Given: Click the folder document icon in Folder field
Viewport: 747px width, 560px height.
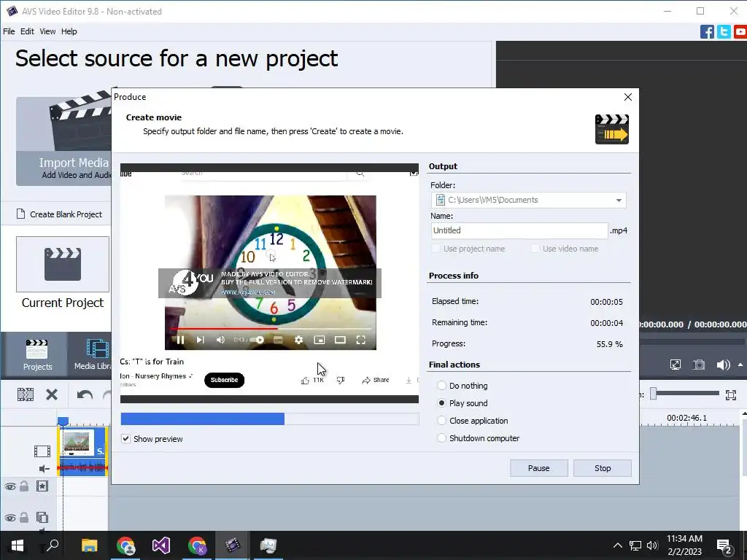Looking at the screenshot, I should 441,200.
